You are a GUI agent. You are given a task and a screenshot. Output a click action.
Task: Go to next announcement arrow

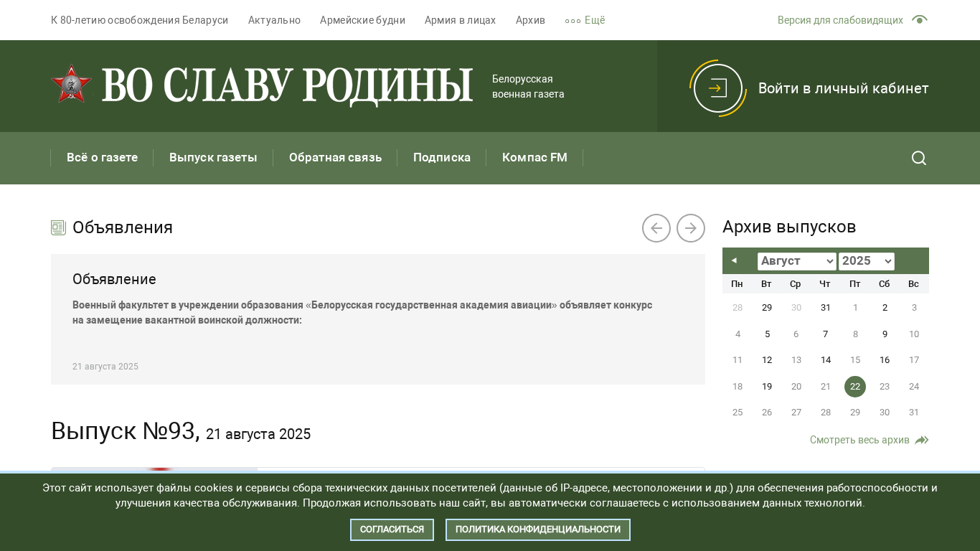point(691,228)
